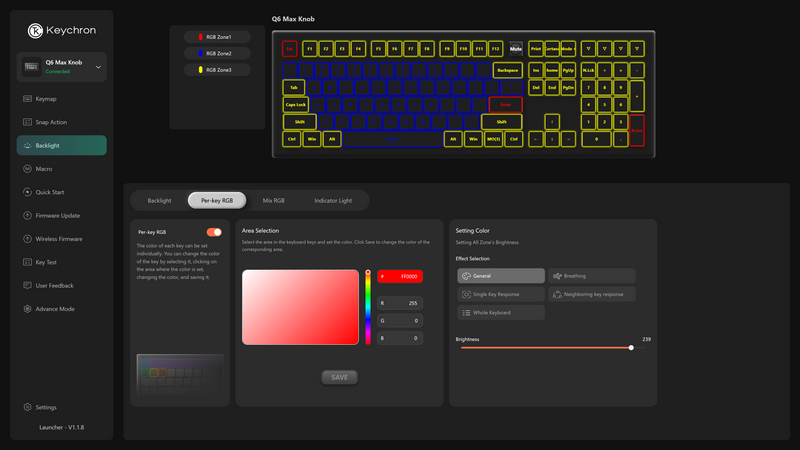Switch to the Backlight tab
The width and height of the screenshot is (800, 450).
click(x=159, y=201)
